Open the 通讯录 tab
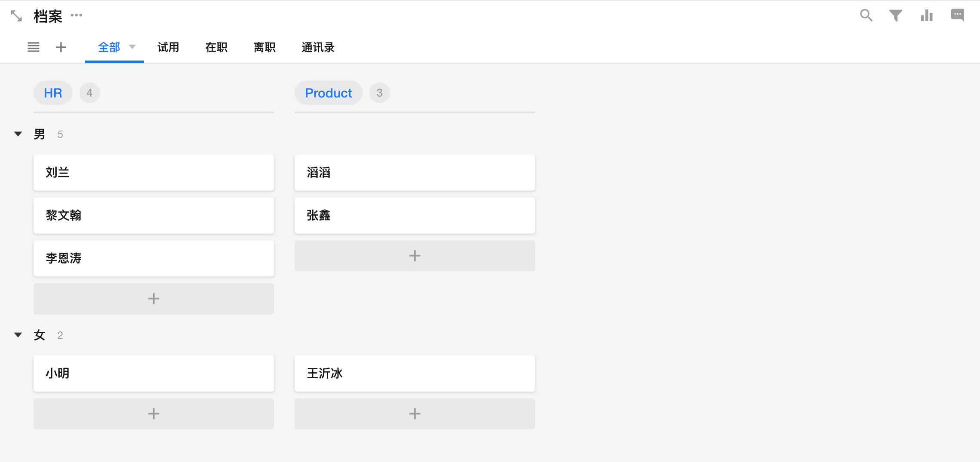The height and width of the screenshot is (462, 980). pyautogui.click(x=318, y=47)
